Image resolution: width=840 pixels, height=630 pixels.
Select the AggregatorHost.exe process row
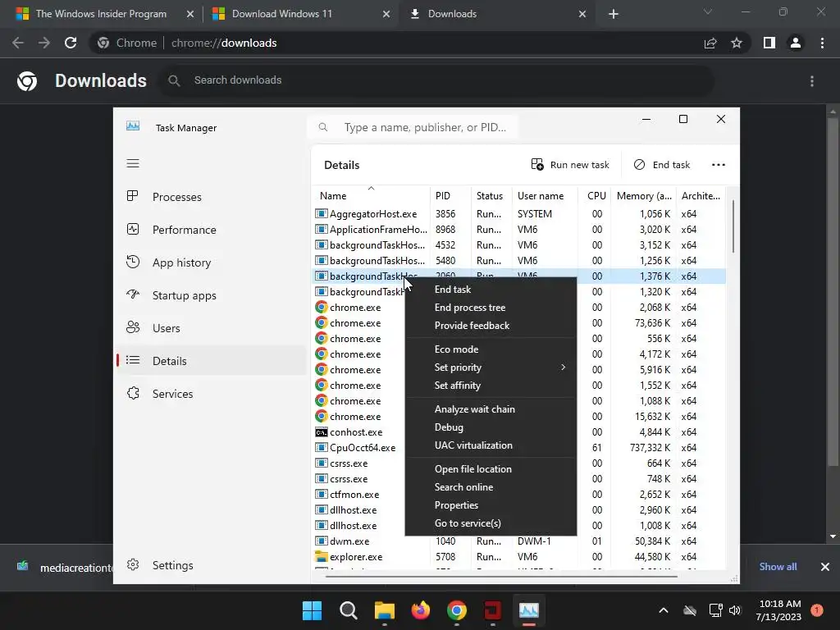coord(519,214)
